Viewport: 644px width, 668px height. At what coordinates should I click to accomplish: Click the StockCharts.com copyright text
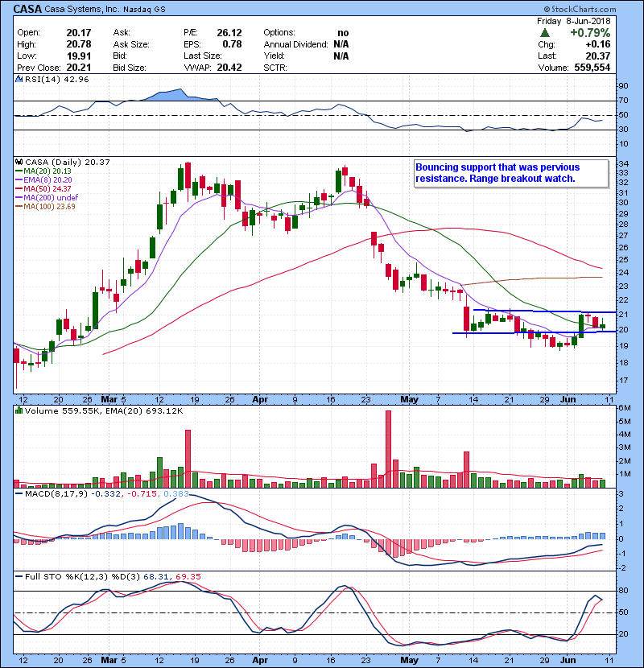(580, 9)
